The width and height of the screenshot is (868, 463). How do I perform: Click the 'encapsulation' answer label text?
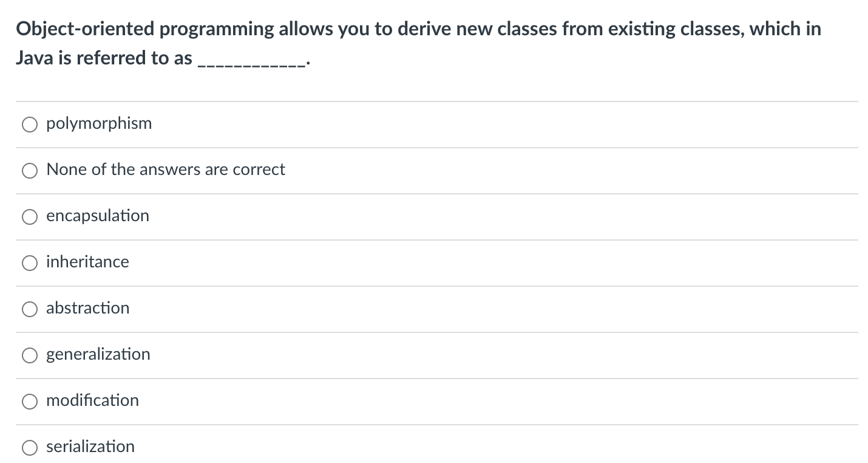(x=98, y=216)
